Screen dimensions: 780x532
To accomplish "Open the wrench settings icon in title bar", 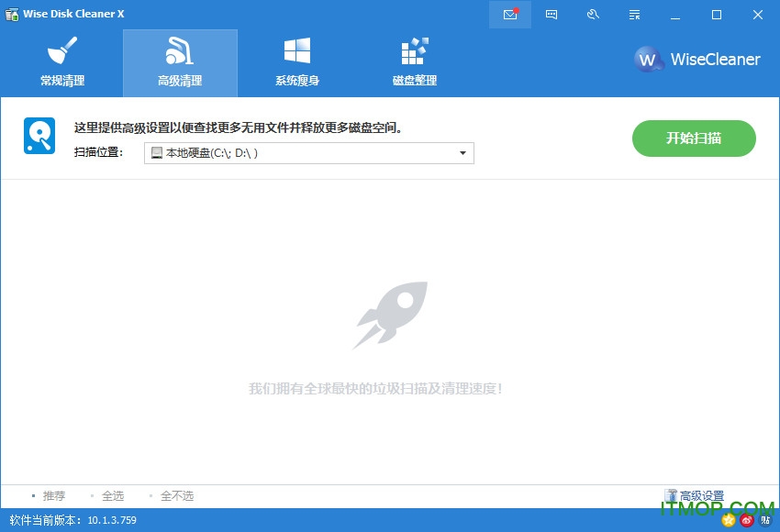I will pyautogui.click(x=593, y=15).
